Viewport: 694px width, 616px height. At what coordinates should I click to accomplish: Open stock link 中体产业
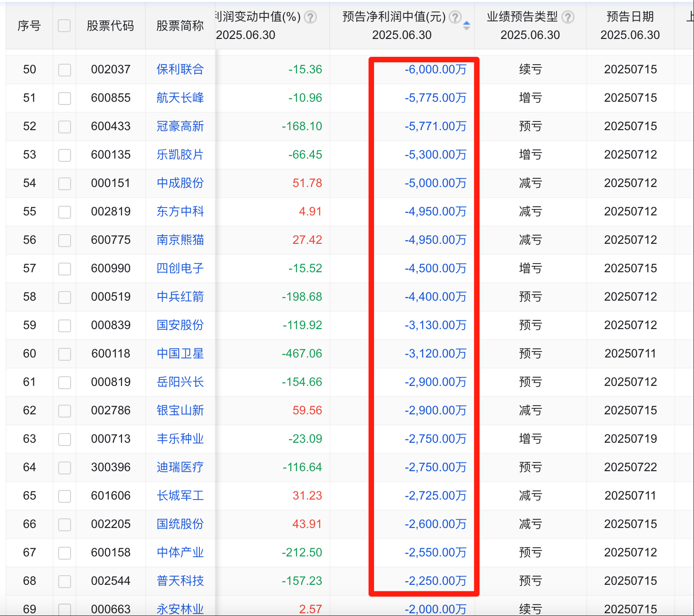pos(180,552)
